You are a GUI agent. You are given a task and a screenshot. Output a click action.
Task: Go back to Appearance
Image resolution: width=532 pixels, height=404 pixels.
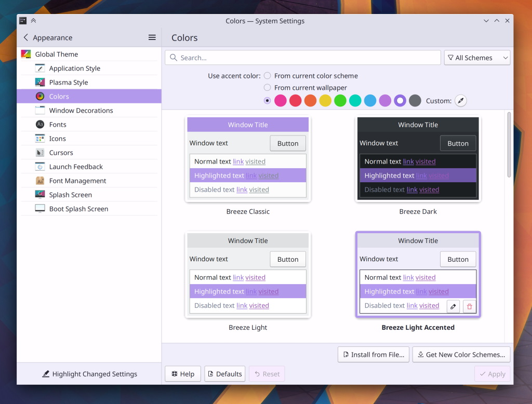click(25, 37)
